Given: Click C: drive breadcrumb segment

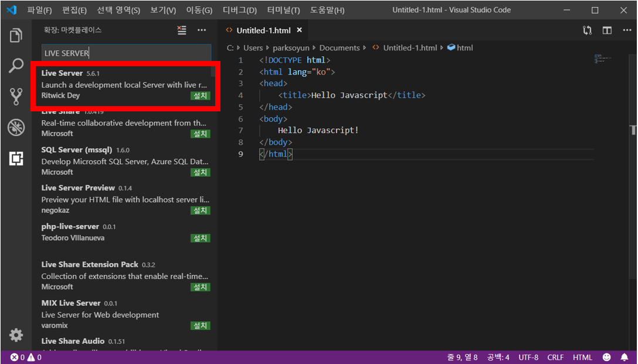Looking at the screenshot, I should 230,48.
